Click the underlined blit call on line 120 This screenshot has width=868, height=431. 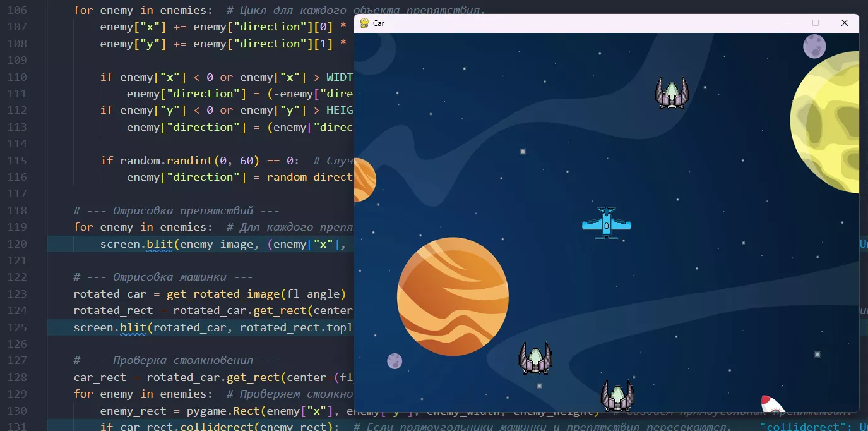(x=160, y=243)
